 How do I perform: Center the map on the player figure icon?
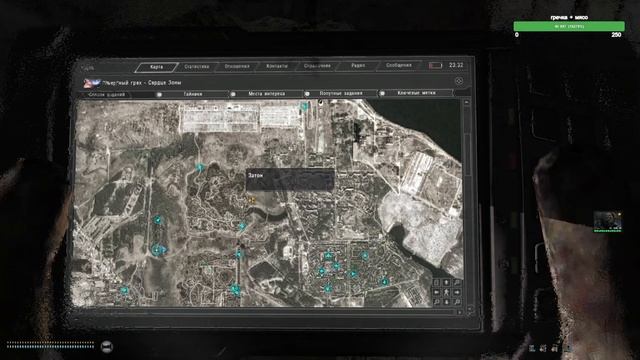pos(447,292)
